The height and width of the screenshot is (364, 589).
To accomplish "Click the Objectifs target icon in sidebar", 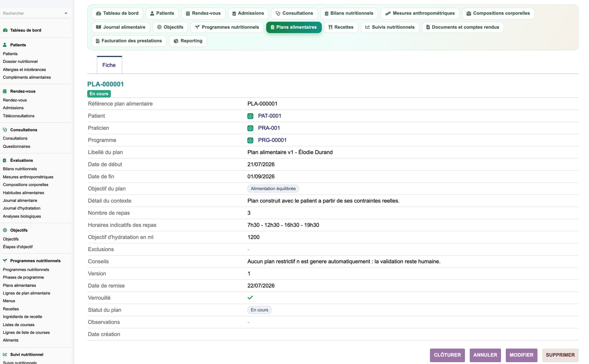I will click(x=5, y=230).
